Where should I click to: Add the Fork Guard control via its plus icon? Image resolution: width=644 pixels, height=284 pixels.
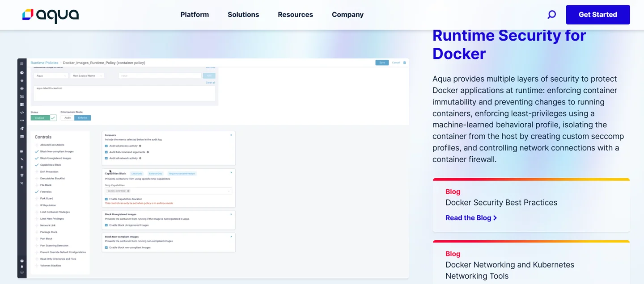(x=37, y=198)
